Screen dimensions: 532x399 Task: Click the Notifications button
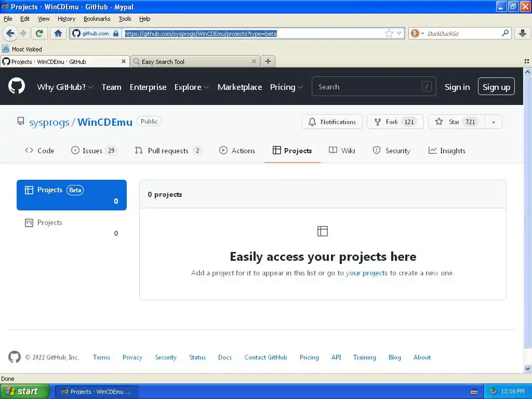331,122
